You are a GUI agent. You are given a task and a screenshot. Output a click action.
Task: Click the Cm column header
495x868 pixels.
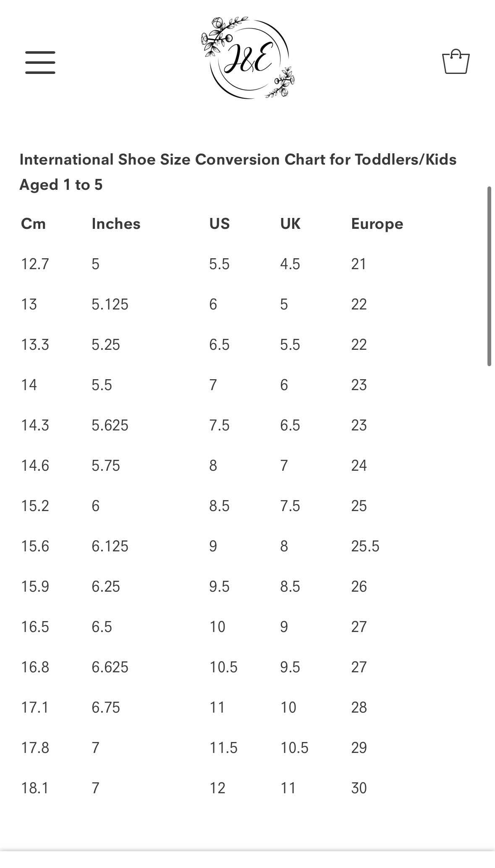click(33, 224)
